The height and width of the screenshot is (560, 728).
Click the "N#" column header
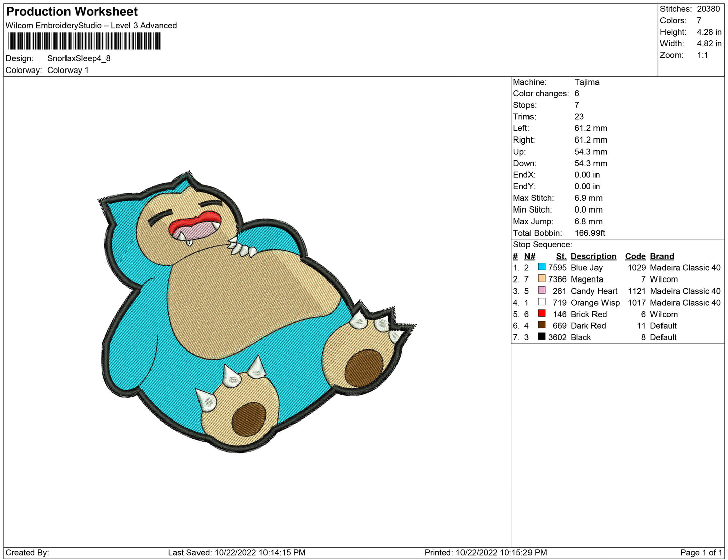pos(530,256)
